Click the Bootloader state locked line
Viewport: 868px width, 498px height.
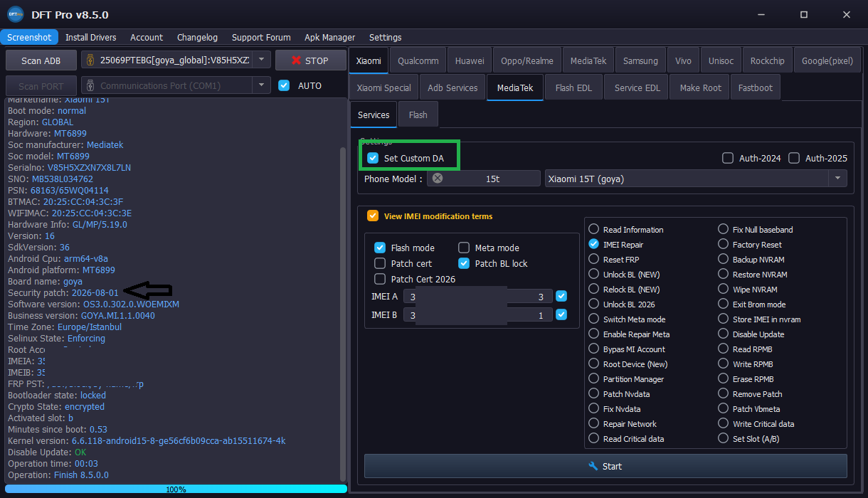pos(57,395)
